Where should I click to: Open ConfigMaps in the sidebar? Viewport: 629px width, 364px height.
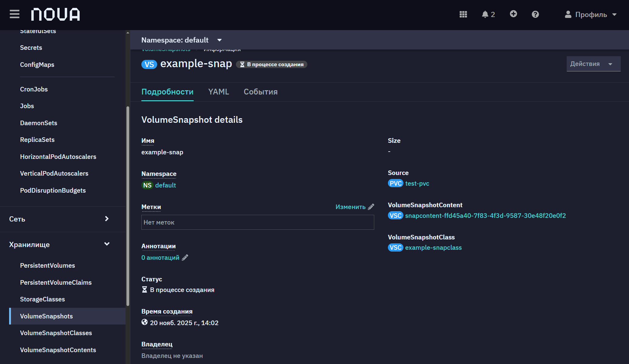point(37,65)
